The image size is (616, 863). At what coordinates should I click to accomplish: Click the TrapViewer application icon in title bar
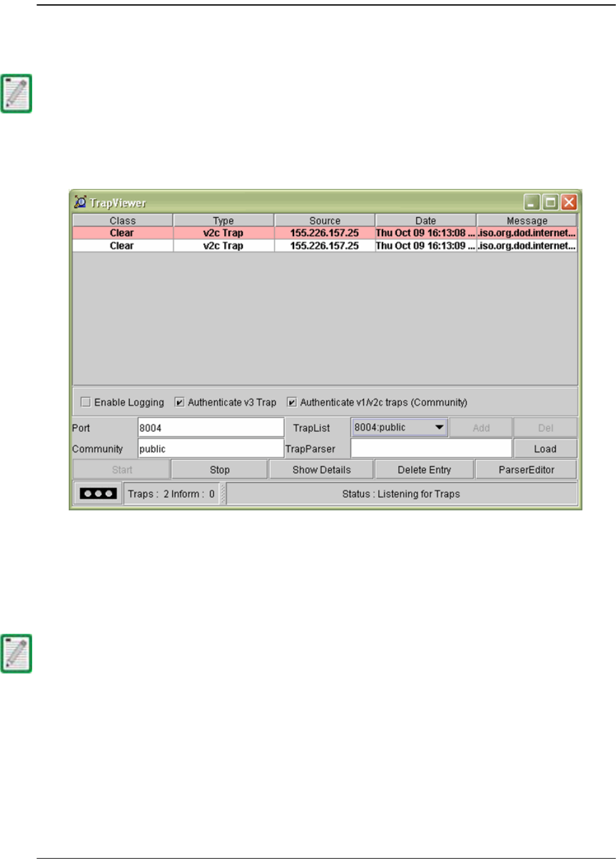tap(80, 202)
